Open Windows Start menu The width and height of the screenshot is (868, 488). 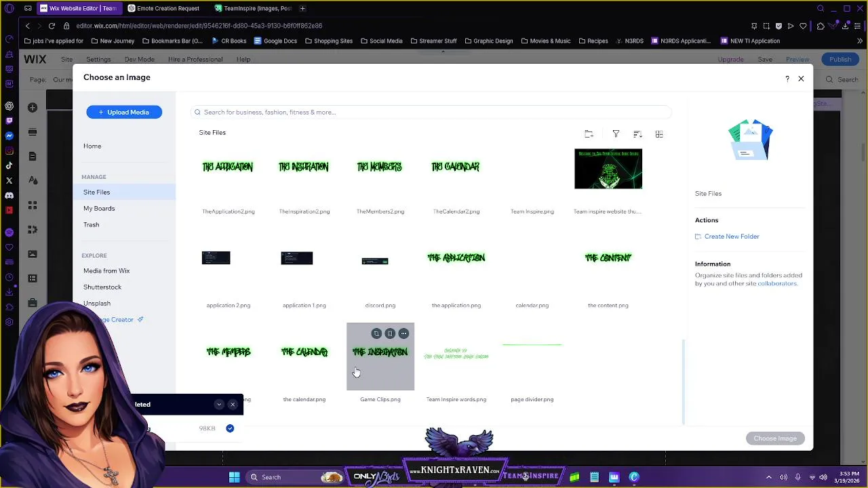click(x=234, y=477)
